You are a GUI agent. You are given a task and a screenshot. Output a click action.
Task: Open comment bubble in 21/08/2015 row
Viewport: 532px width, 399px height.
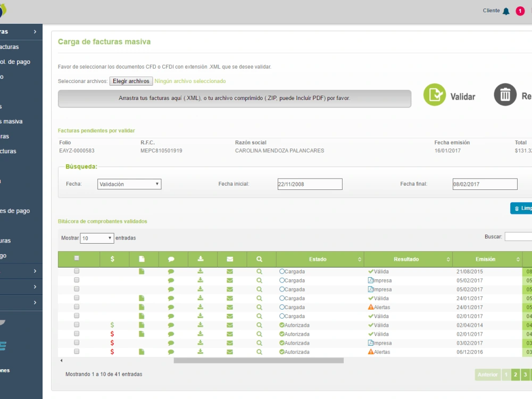[171, 271]
